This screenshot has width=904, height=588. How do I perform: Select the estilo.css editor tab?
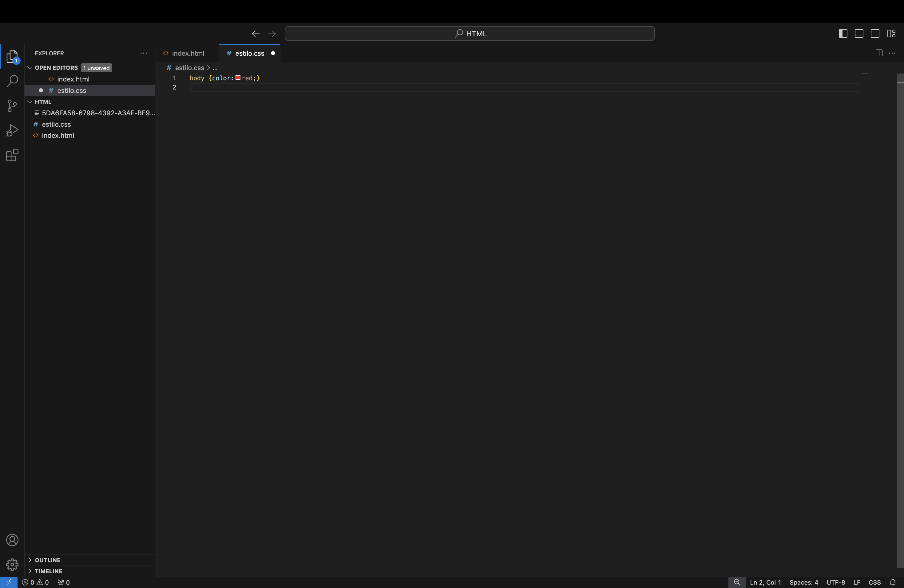(x=250, y=53)
